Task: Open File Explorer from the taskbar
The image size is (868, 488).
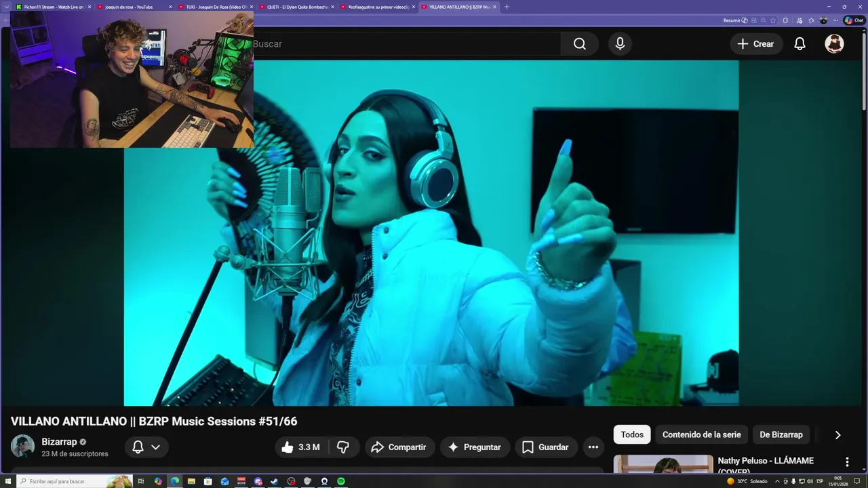Action: point(191,481)
